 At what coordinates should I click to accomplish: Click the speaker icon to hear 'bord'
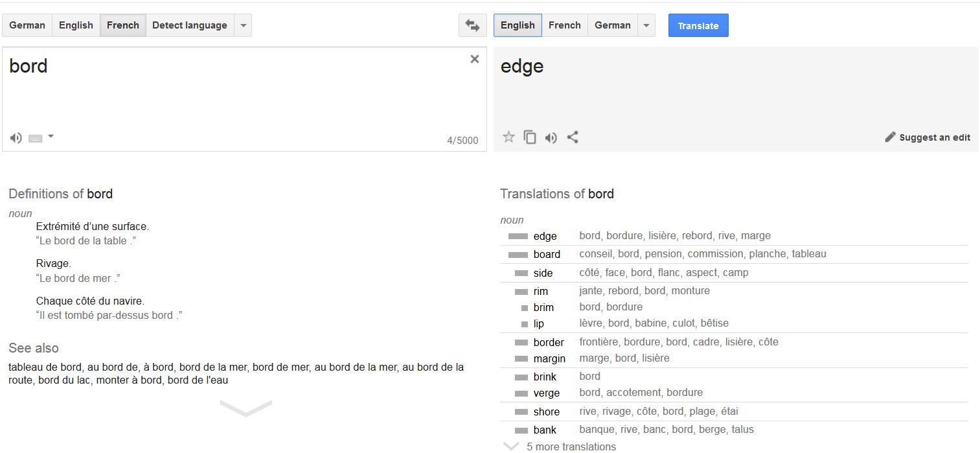16,137
